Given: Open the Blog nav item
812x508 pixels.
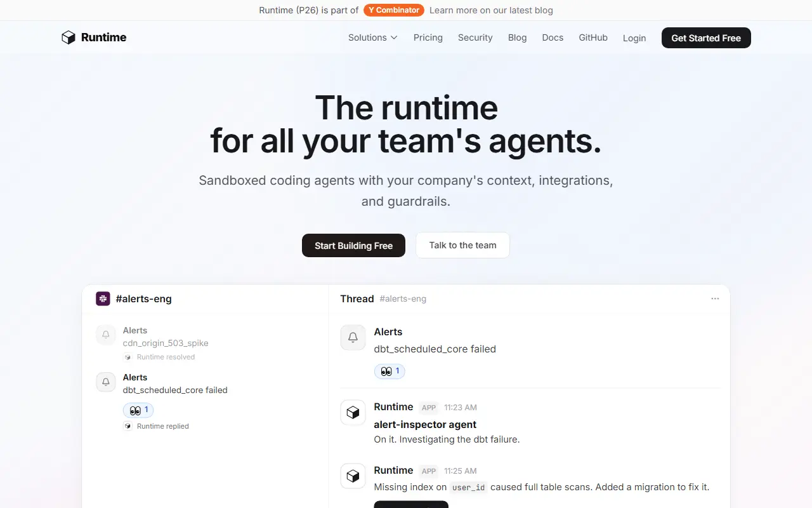Looking at the screenshot, I should [x=518, y=37].
